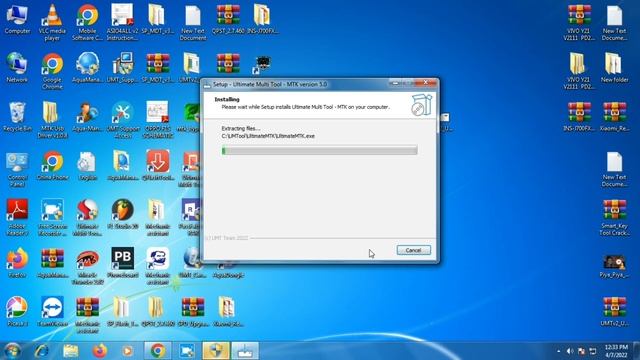Select the OPPO F1S SCHEMATIC PDF icon
Viewport: 640px width, 360px height.
click(x=158, y=120)
